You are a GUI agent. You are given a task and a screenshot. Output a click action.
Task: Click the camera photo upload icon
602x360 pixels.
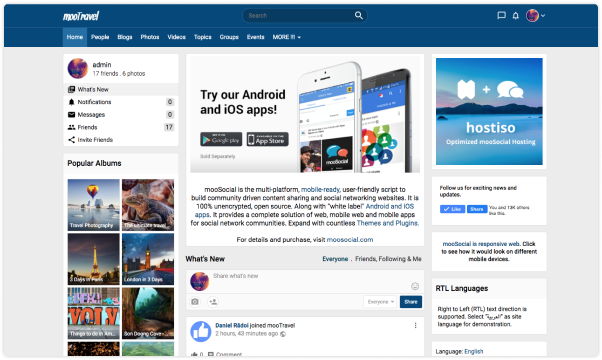[x=195, y=302]
